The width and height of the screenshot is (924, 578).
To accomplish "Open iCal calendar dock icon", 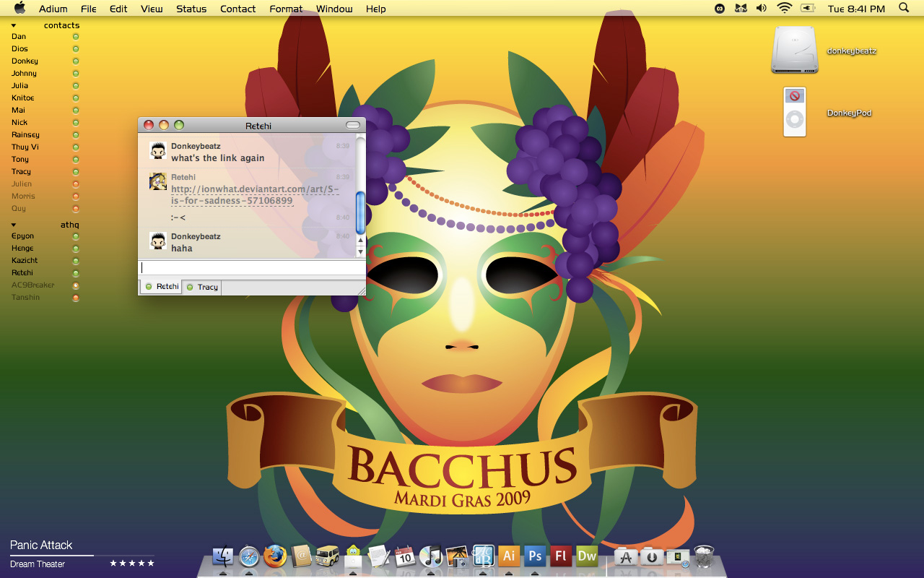I will click(405, 556).
